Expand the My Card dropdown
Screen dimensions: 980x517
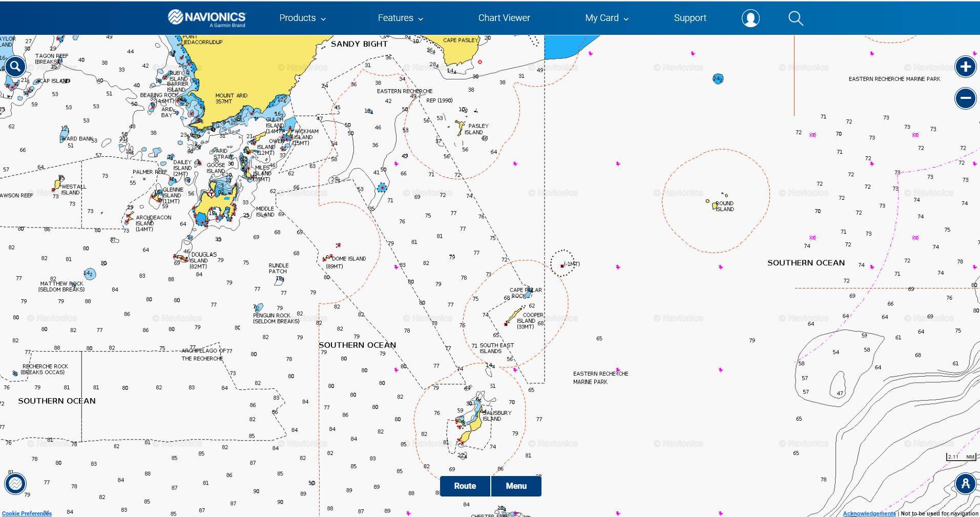[607, 18]
